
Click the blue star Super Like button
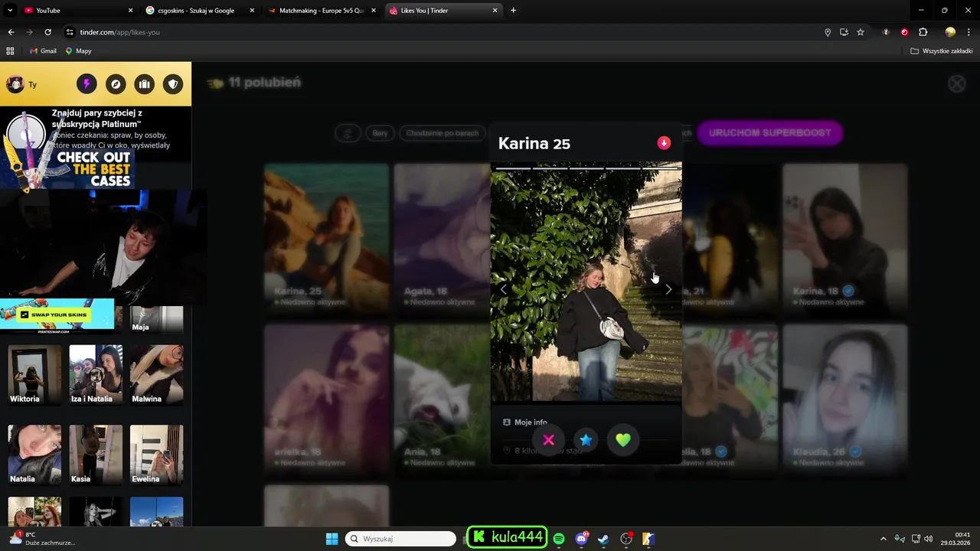click(x=586, y=440)
